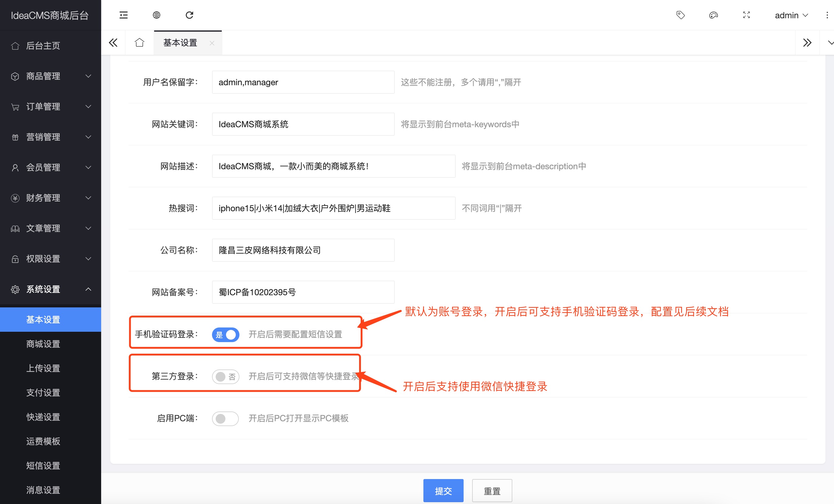Click the 重置 button
This screenshot has width=834, height=504.
[492, 491]
